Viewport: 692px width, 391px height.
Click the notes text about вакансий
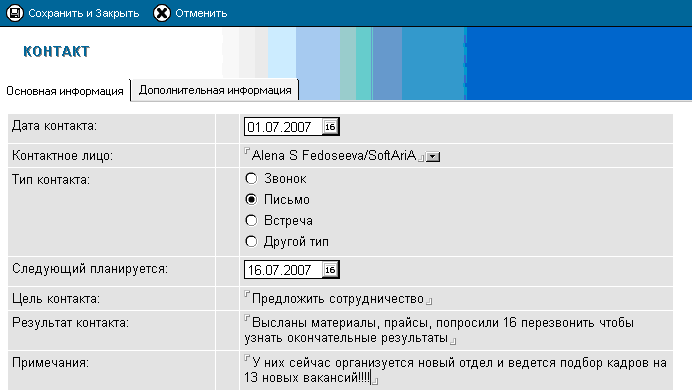(x=455, y=370)
